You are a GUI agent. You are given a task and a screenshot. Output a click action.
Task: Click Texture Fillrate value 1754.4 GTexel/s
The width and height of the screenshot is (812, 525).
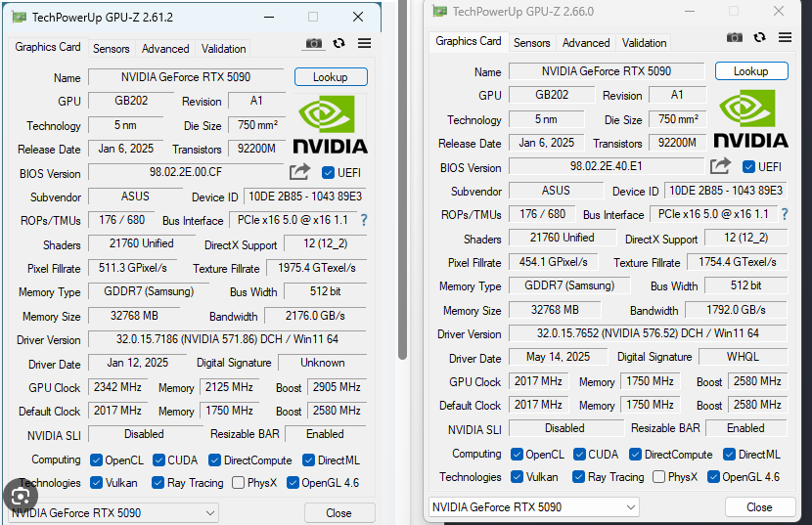(738, 262)
